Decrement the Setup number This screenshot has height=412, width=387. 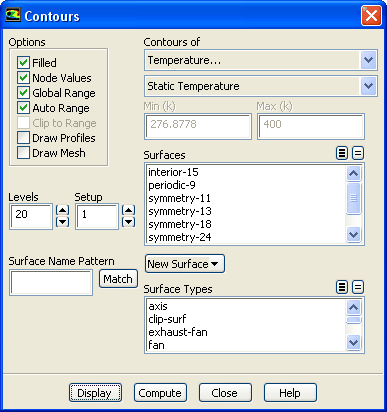pos(128,222)
